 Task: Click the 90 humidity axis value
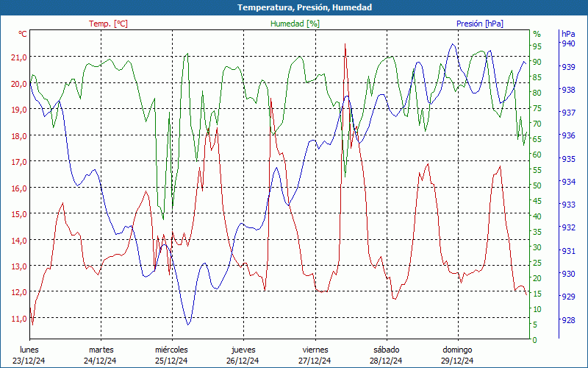pos(537,62)
